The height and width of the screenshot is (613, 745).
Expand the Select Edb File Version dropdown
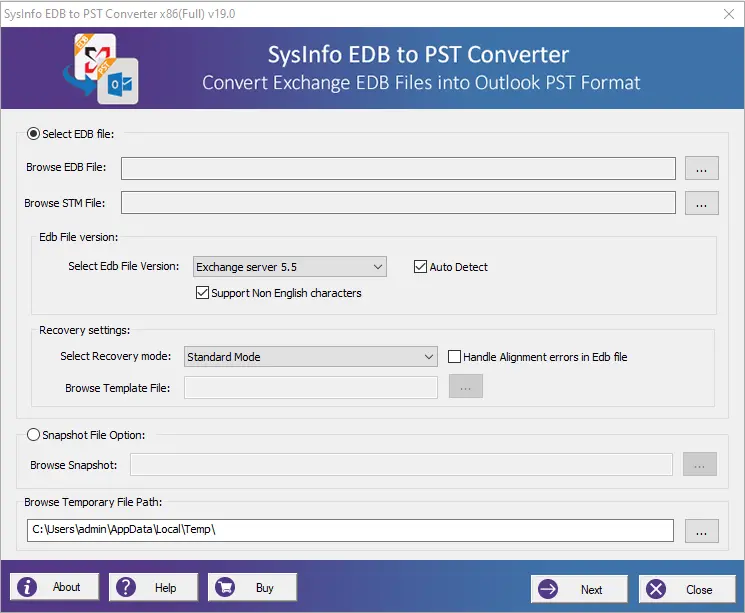tap(289, 267)
